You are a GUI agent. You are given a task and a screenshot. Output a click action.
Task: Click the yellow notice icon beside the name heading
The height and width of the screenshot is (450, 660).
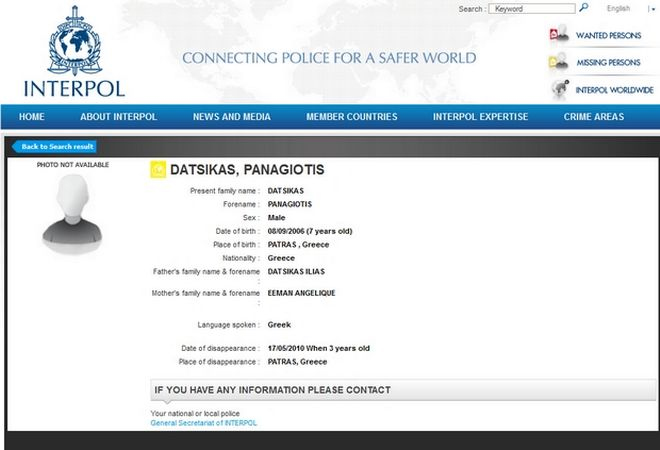click(157, 171)
